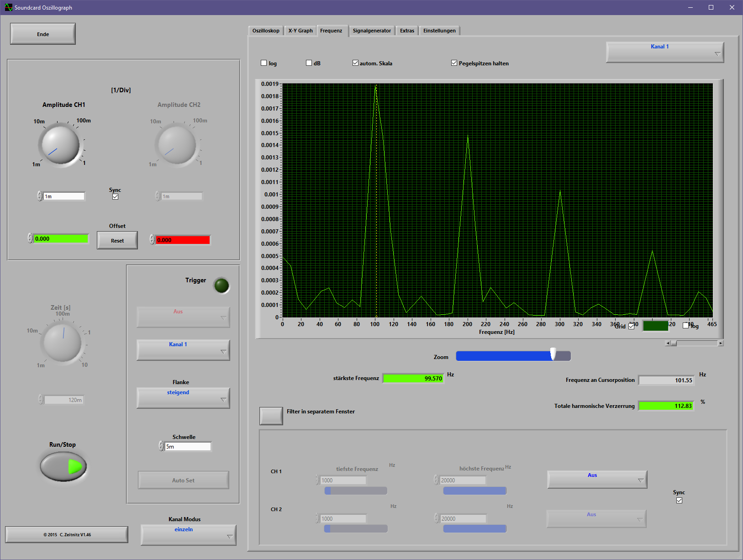Click the Ende button
Screen dimensions: 743x560
click(43, 34)
